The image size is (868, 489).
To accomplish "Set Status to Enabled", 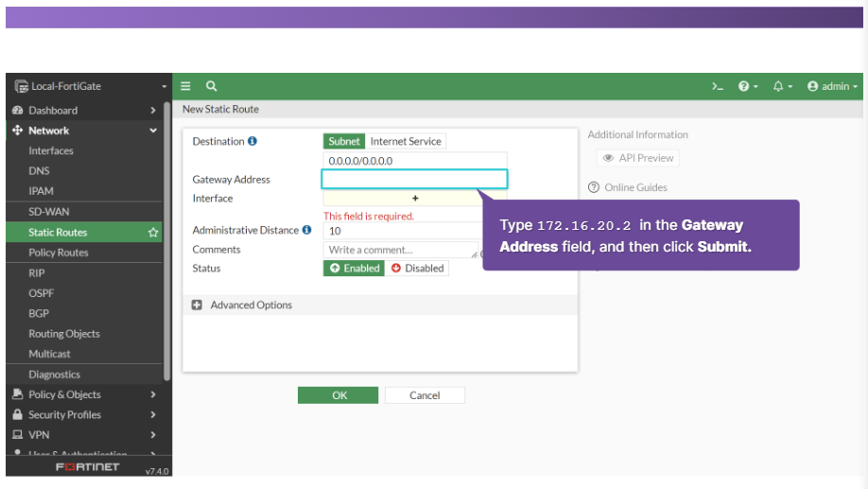I will 354,268.
